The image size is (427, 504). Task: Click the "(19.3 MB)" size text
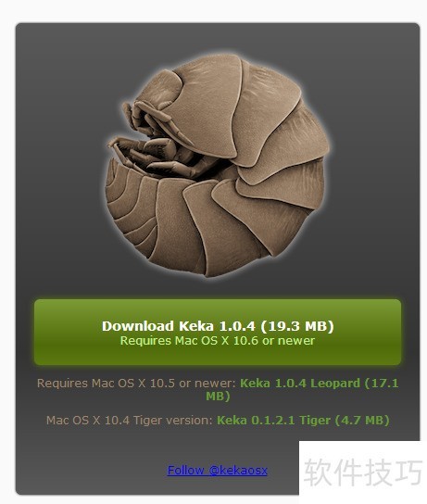click(x=297, y=326)
